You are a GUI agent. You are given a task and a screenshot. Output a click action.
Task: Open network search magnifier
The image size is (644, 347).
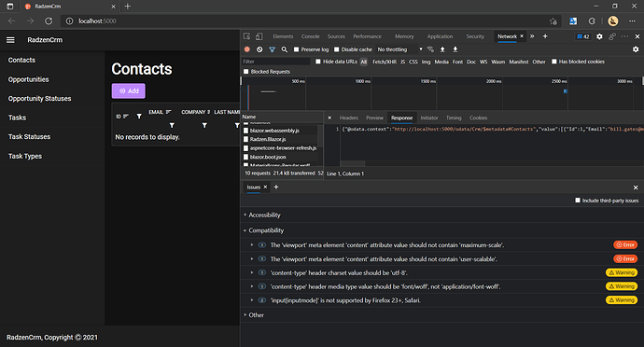point(285,49)
